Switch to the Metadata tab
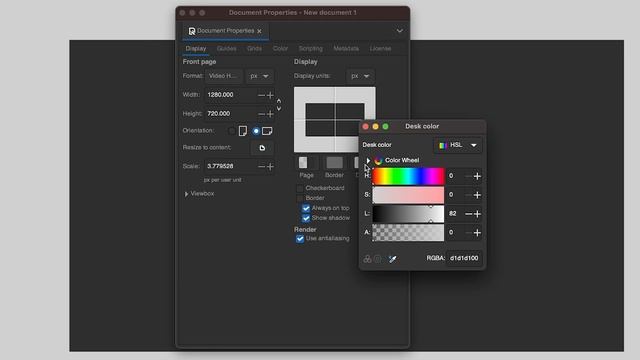The width and height of the screenshot is (640, 360). [346, 49]
